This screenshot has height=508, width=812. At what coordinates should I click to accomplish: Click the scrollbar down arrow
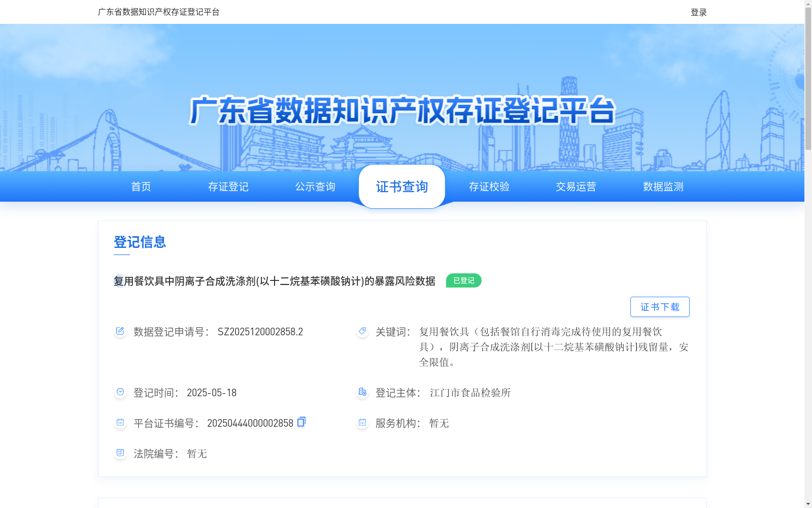[808, 504]
